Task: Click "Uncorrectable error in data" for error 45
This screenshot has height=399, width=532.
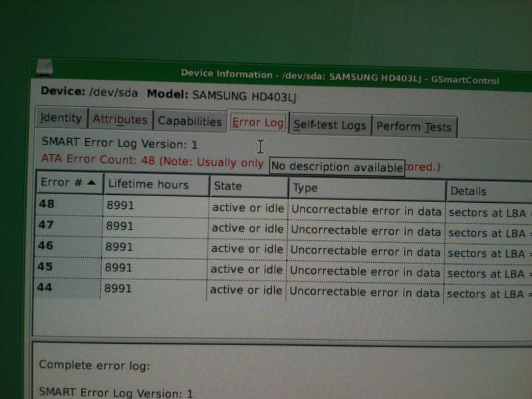Action: click(365, 272)
